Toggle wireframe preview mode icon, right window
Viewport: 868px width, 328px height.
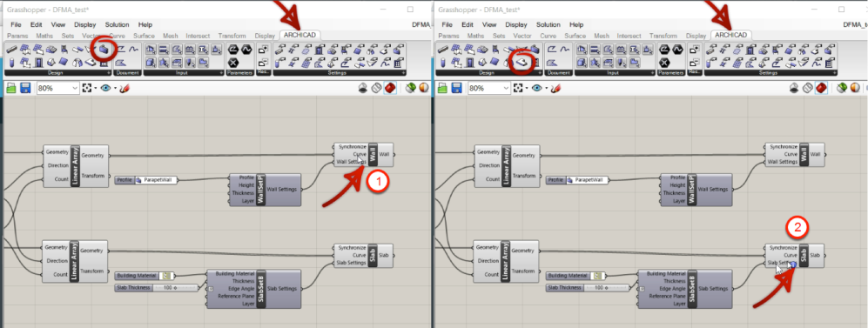[808, 88]
